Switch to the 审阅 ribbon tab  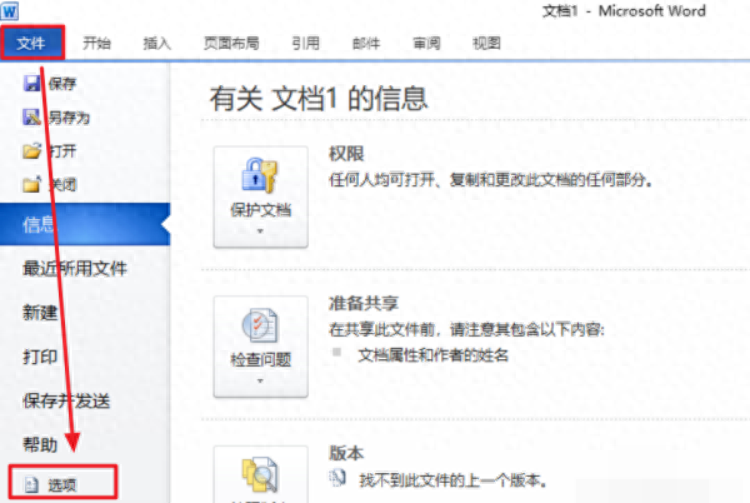coord(427,43)
